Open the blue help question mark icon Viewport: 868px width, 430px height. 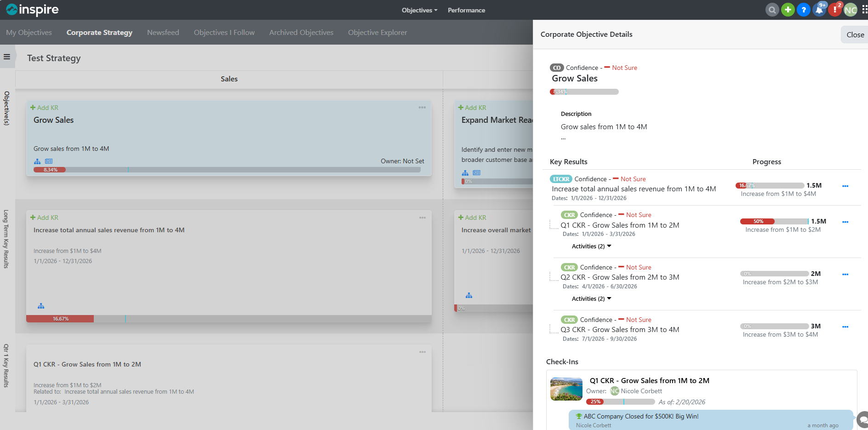coord(803,10)
